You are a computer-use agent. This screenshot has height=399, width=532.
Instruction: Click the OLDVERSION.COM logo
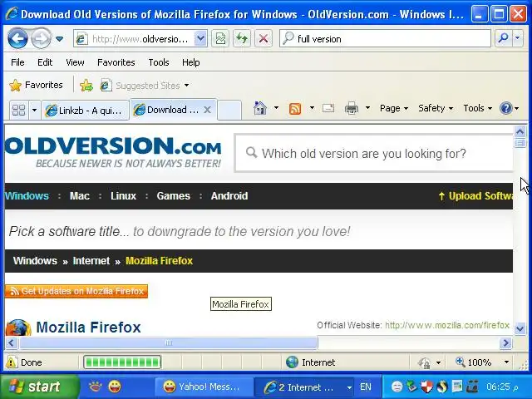113,152
